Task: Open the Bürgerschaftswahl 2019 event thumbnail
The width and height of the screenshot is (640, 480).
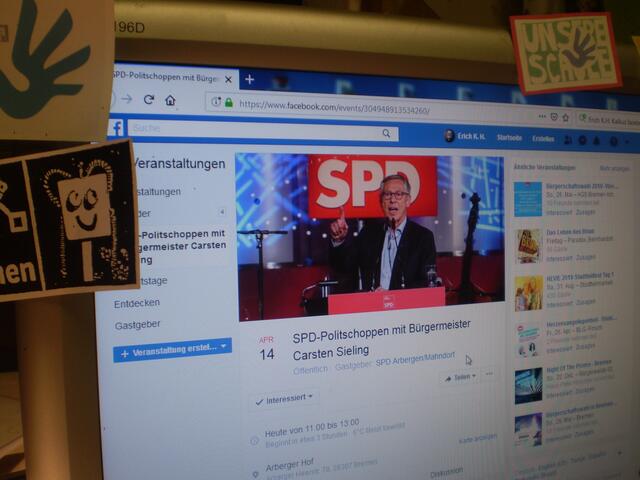Action: click(528, 199)
